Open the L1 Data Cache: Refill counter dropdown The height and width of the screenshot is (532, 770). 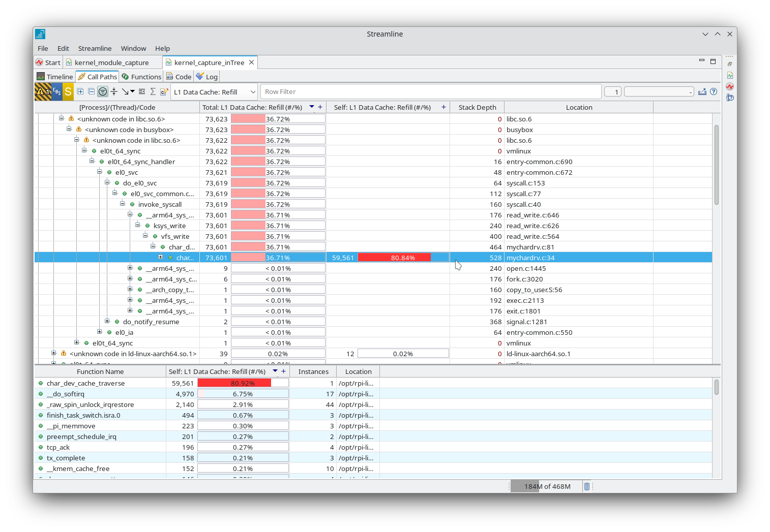[253, 92]
